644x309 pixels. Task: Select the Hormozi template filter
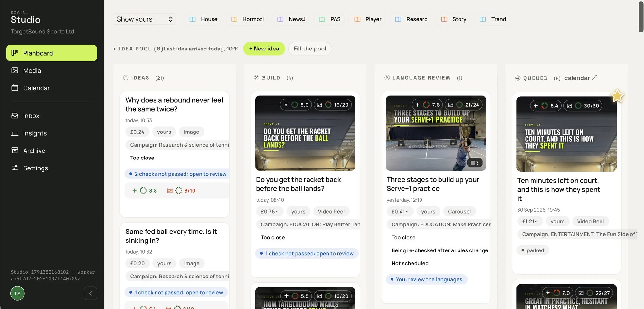tap(247, 19)
